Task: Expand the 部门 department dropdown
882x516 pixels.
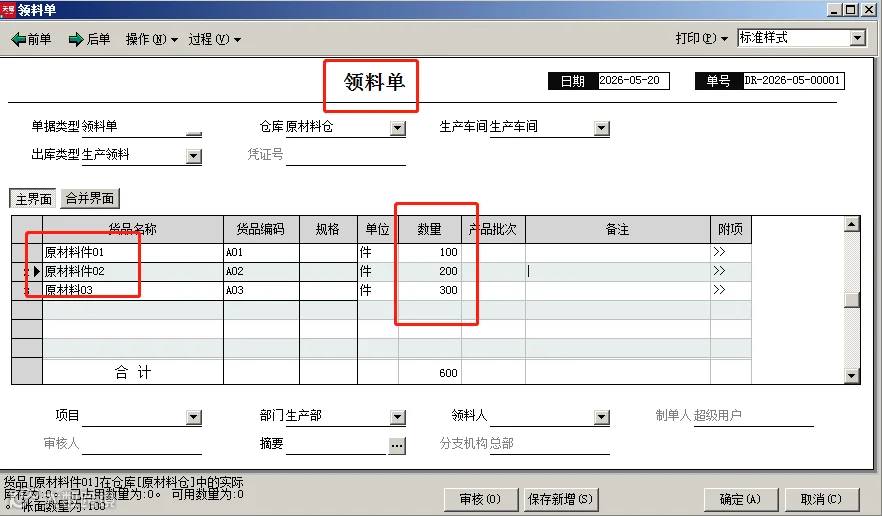Action: coord(398,417)
